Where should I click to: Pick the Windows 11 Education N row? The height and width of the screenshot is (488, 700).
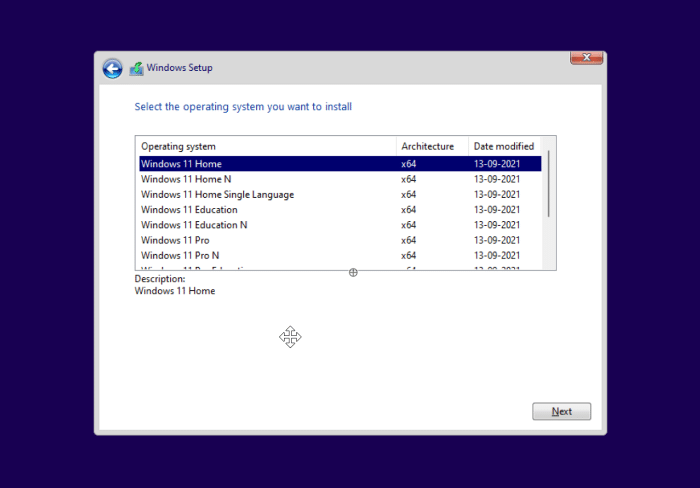click(x=194, y=225)
